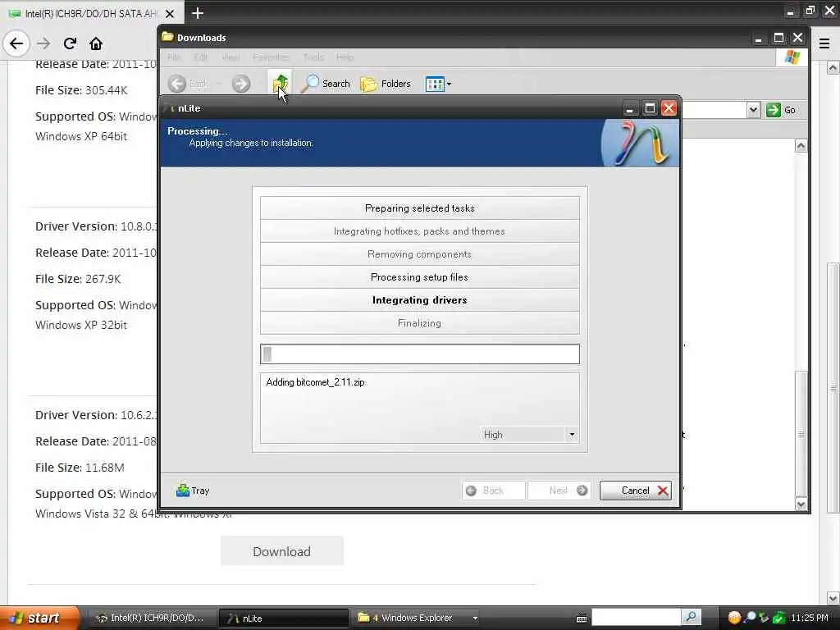This screenshot has height=630, width=840.
Task: Click the Downloads window scrollbar down arrow
Action: (801, 504)
